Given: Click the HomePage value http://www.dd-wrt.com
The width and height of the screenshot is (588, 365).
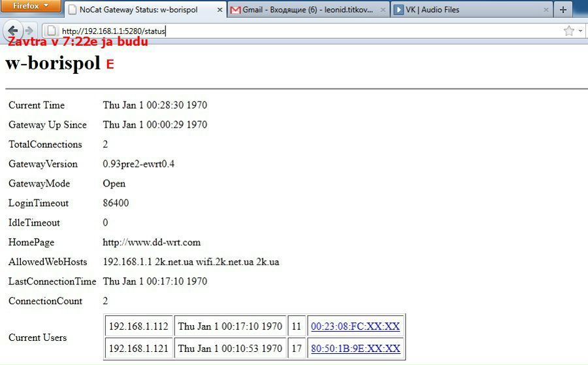Looking at the screenshot, I should (x=152, y=242).
